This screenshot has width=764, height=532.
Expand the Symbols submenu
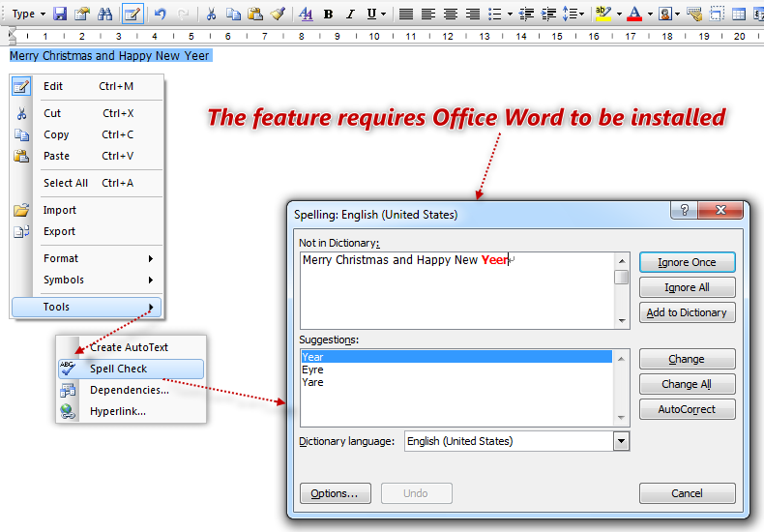click(x=87, y=280)
